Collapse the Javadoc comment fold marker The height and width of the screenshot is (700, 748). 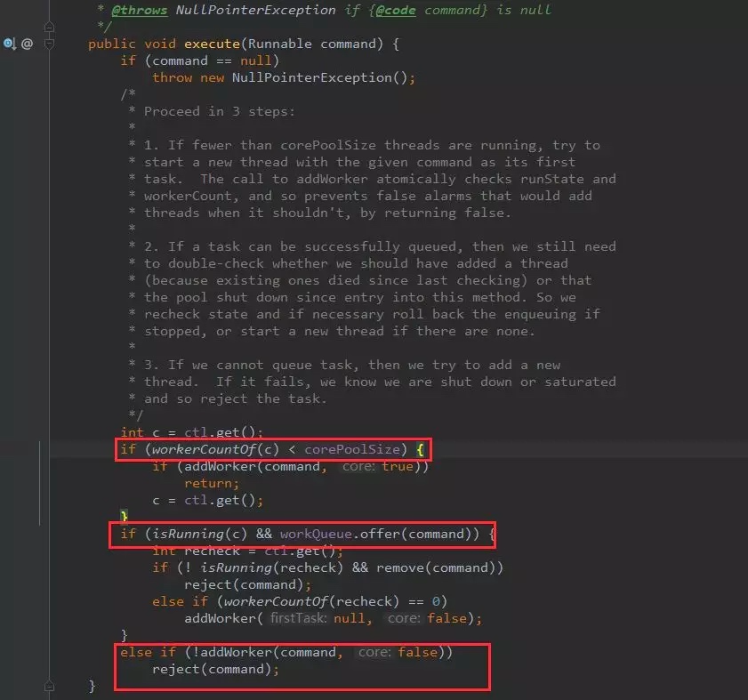[49, 28]
